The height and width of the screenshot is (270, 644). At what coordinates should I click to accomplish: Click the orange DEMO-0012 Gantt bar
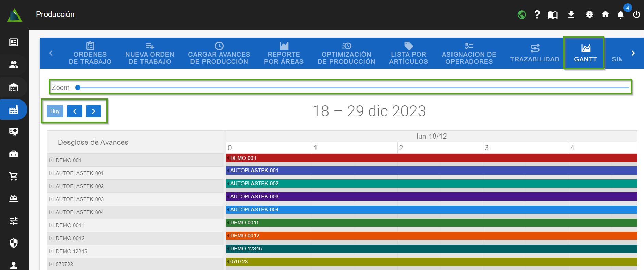coord(431,236)
